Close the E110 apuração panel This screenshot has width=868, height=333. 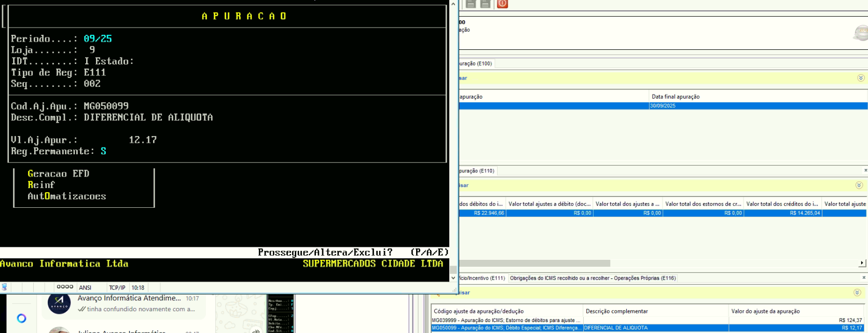pos(865,170)
